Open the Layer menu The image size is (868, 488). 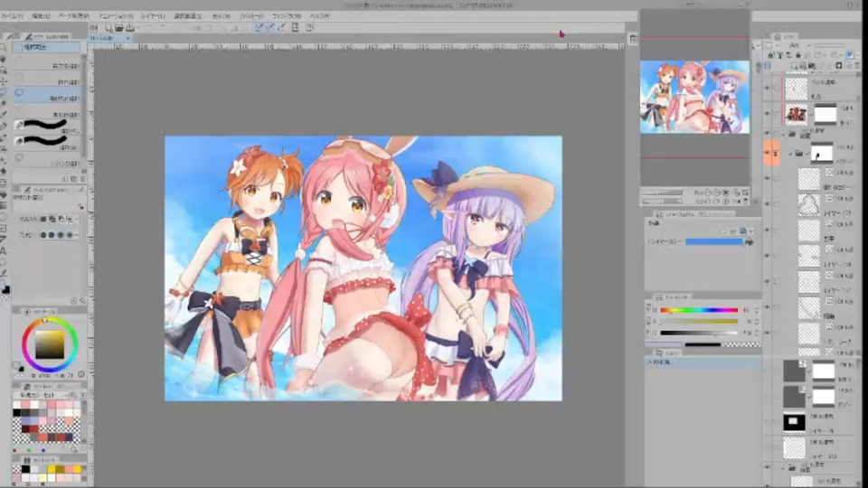(153, 16)
